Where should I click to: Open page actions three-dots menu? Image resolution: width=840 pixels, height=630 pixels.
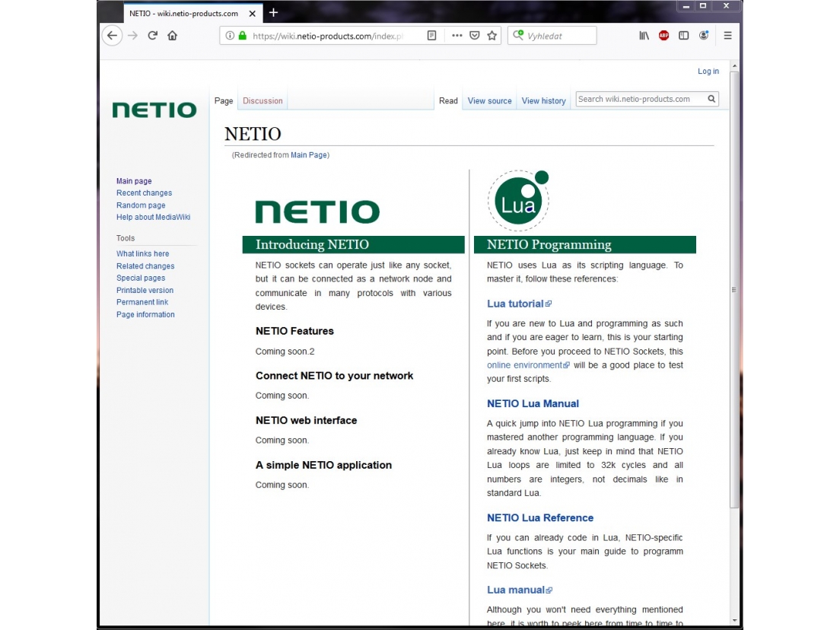coord(457,36)
